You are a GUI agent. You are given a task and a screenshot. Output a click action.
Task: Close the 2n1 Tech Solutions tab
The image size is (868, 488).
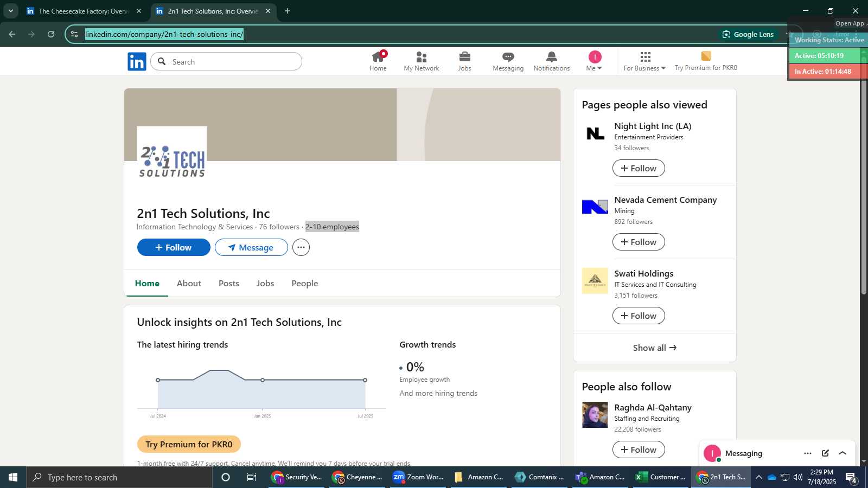click(x=268, y=11)
